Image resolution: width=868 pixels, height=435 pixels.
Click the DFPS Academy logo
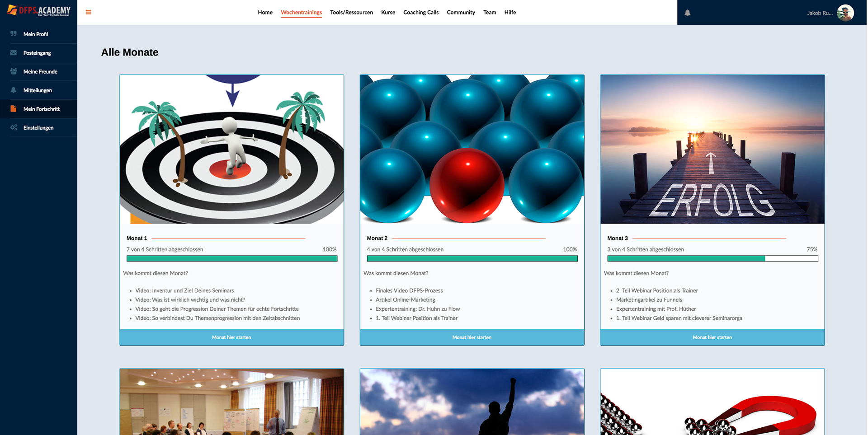tap(39, 10)
